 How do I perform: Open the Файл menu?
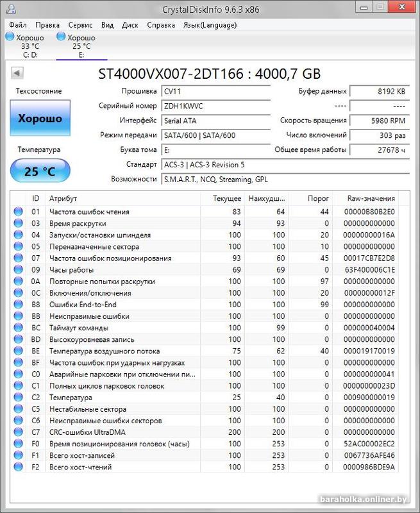tap(18, 25)
